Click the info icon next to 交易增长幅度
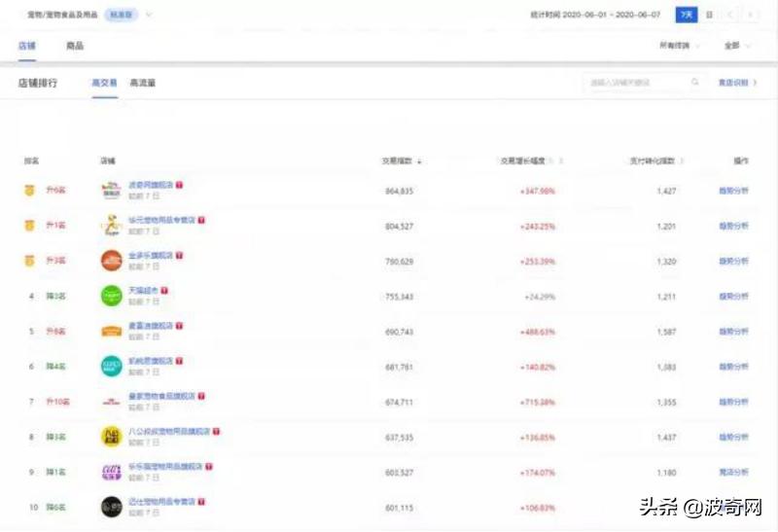The width and height of the screenshot is (778, 532). pyautogui.click(x=551, y=160)
